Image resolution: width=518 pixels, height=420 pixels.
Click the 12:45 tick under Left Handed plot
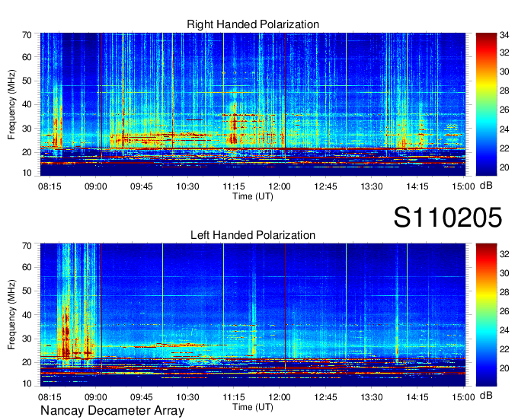(x=325, y=396)
